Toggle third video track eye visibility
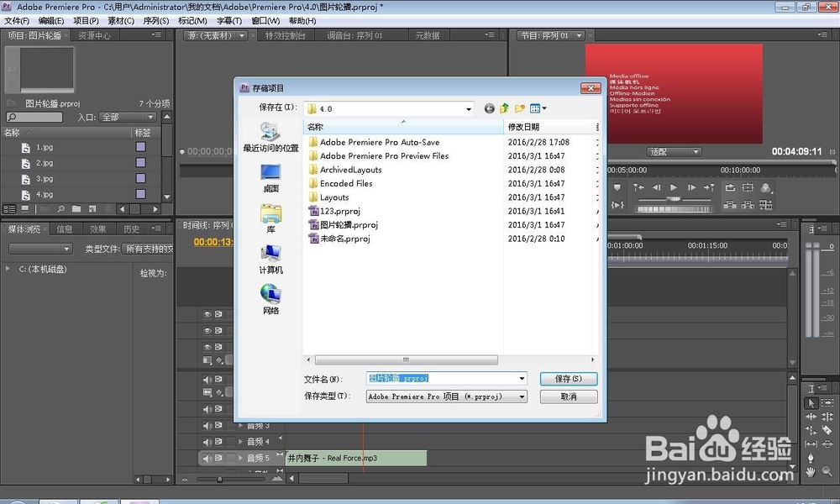The width and height of the screenshot is (840, 504). click(207, 347)
